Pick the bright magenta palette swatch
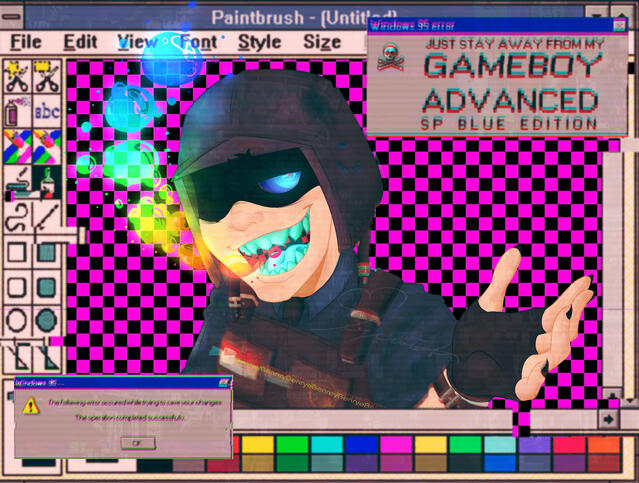639x483 pixels. coord(396,445)
